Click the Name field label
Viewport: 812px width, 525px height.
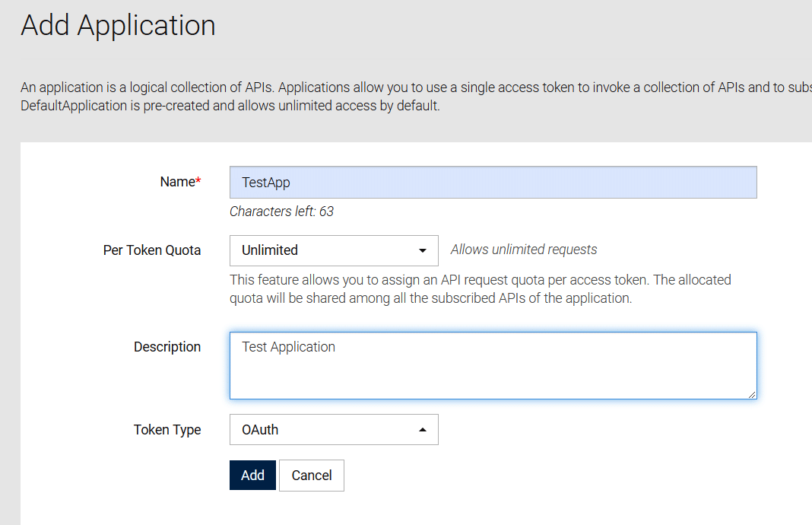coord(177,182)
